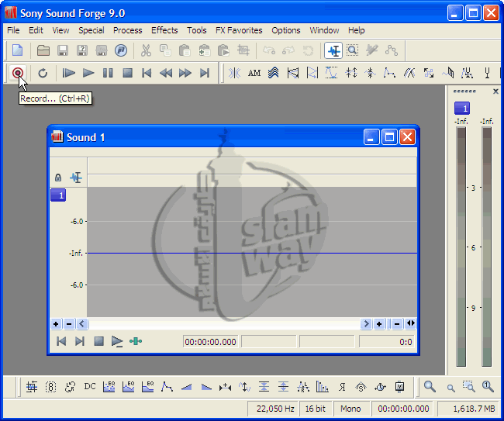Click the DC Offset icon in bottom toolbar
504x421 pixels.
[90, 386]
